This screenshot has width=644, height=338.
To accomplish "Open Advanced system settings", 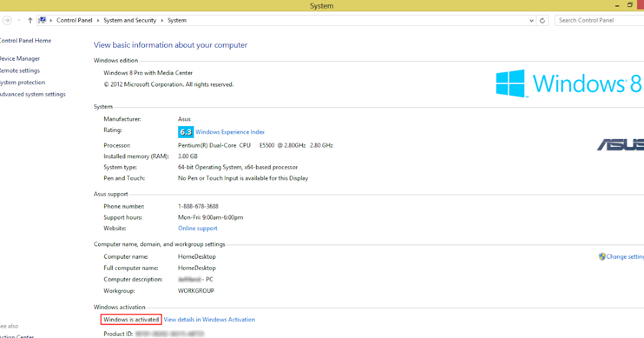I will click(33, 94).
